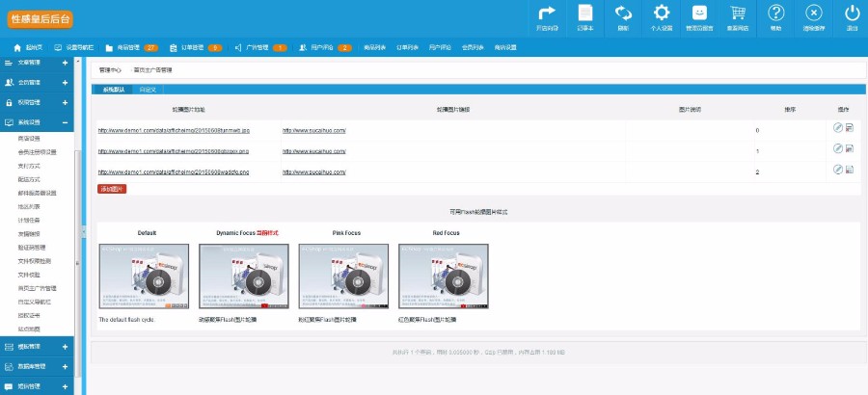
Task: Expand the database management section in sidebar
Action: click(x=65, y=366)
